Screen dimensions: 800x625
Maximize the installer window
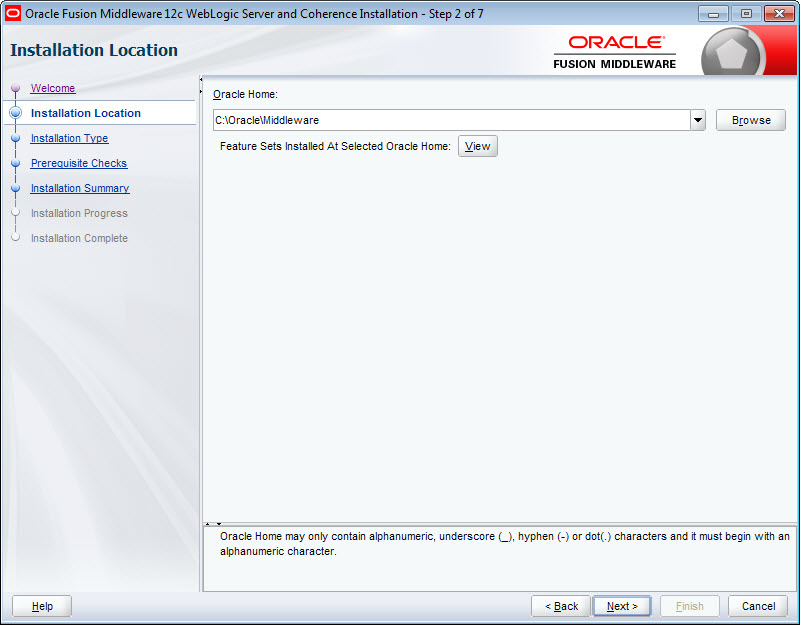pos(746,14)
